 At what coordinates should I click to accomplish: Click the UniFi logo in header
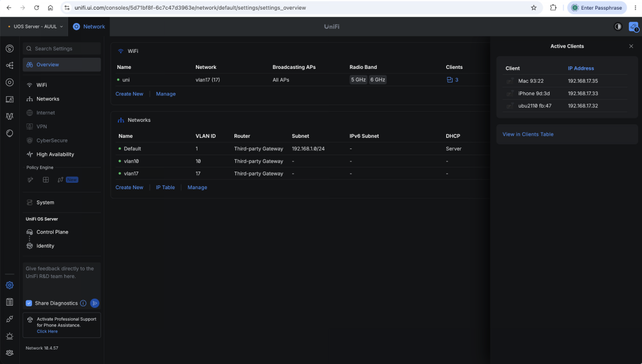pyautogui.click(x=333, y=27)
